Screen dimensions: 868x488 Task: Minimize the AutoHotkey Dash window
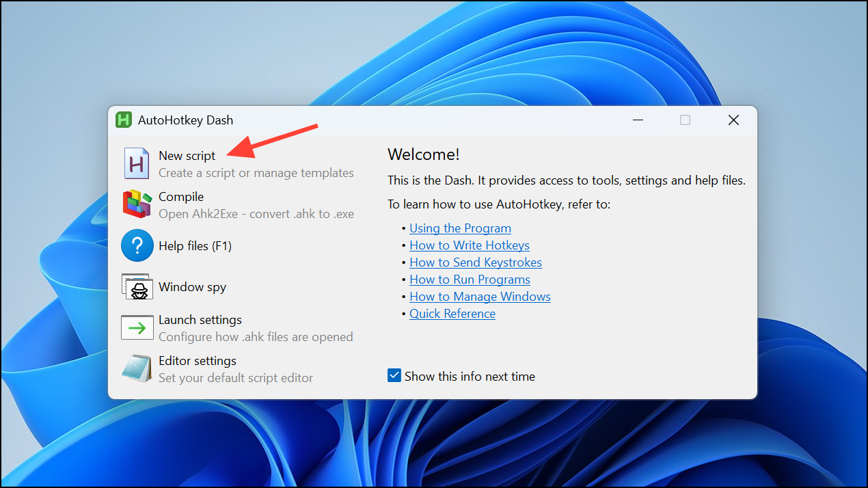point(638,120)
